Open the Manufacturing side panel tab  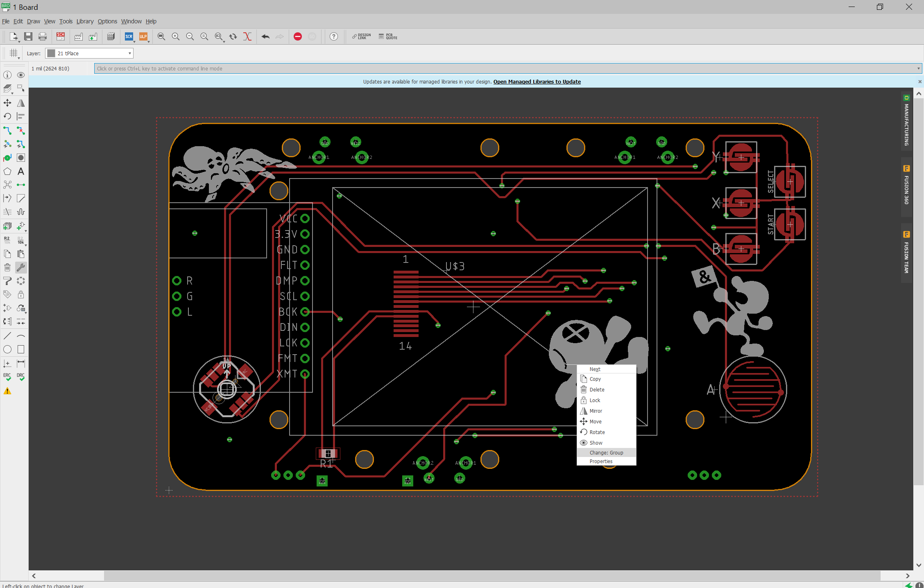(906, 121)
